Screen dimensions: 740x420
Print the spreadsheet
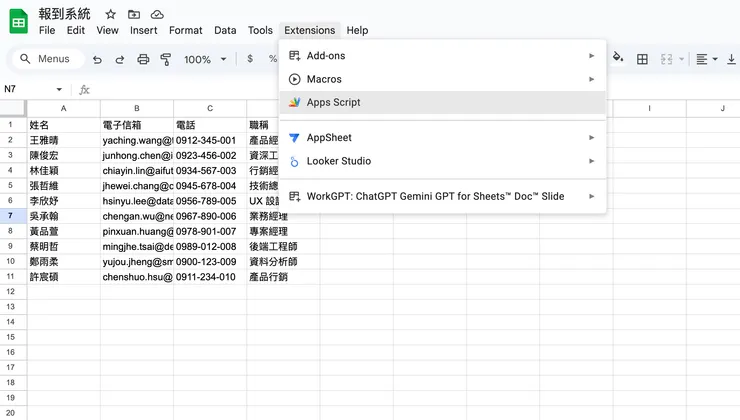pos(143,59)
